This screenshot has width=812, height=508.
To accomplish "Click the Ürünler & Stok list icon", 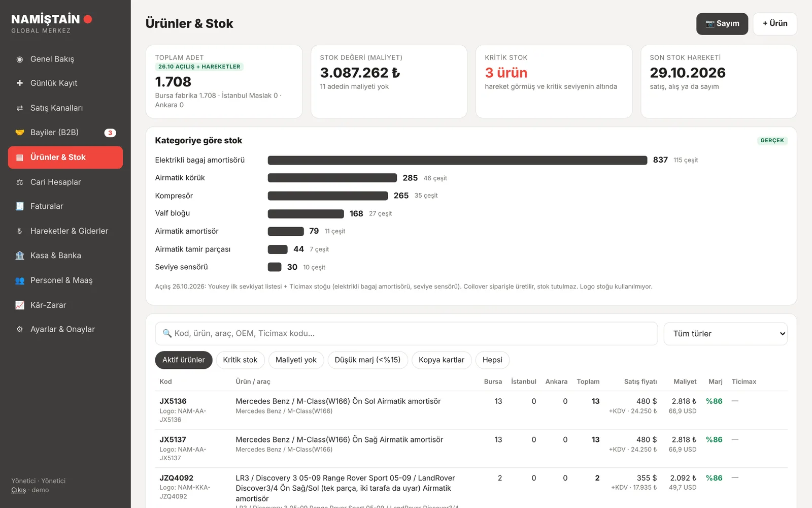I will (x=20, y=157).
